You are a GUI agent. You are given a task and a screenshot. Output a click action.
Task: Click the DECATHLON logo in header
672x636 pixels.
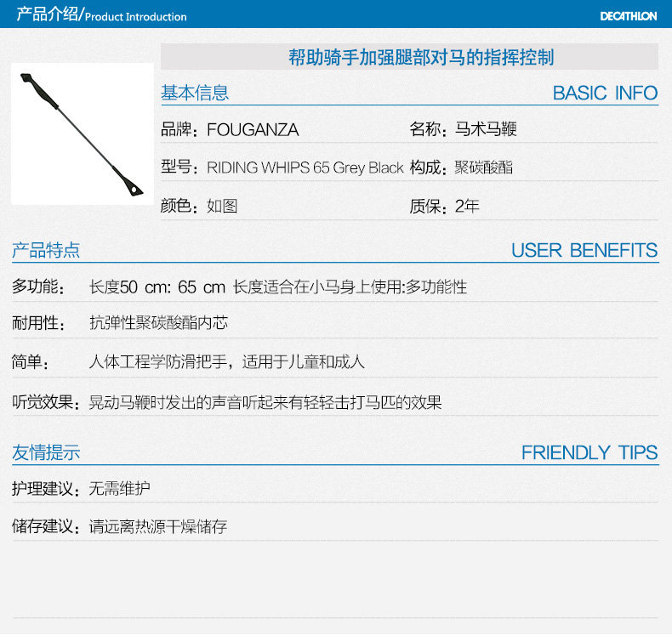coord(628,16)
